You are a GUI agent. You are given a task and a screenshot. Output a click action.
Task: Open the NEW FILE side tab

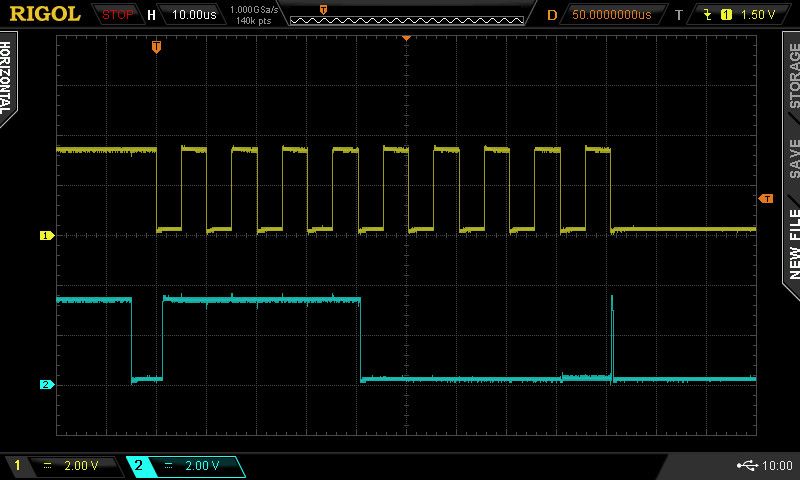(793, 244)
